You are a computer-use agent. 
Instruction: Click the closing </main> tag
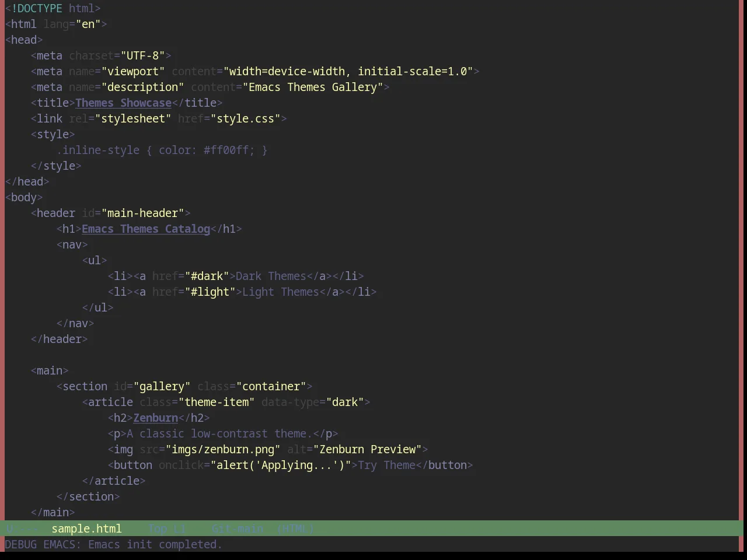coord(53,512)
